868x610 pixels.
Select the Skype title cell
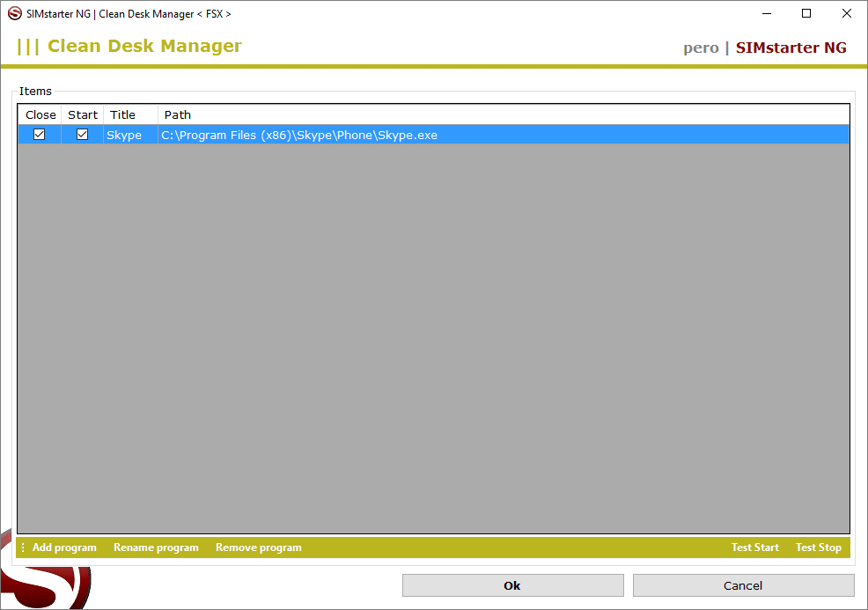tap(124, 136)
